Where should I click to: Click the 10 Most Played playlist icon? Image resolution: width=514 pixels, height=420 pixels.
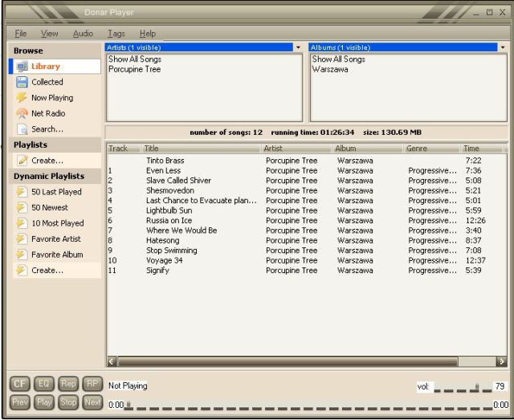click(x=22, y=223)
